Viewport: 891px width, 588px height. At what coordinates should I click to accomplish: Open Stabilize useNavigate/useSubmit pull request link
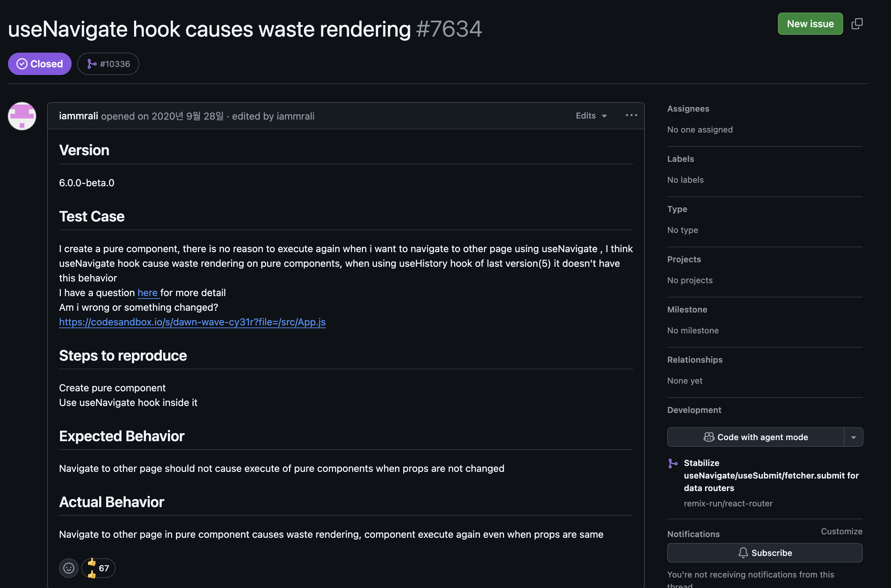[771, 475]
